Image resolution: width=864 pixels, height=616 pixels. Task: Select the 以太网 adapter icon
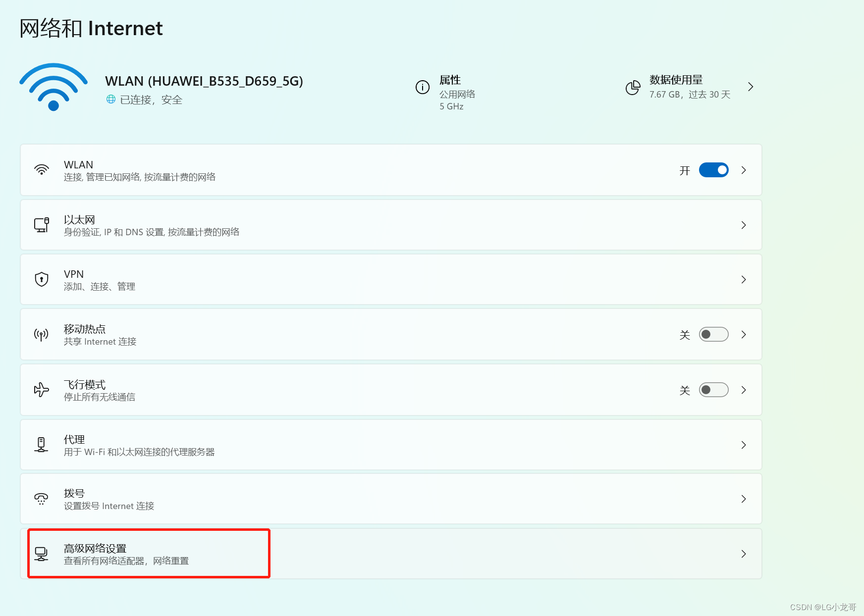click(41, 225)
